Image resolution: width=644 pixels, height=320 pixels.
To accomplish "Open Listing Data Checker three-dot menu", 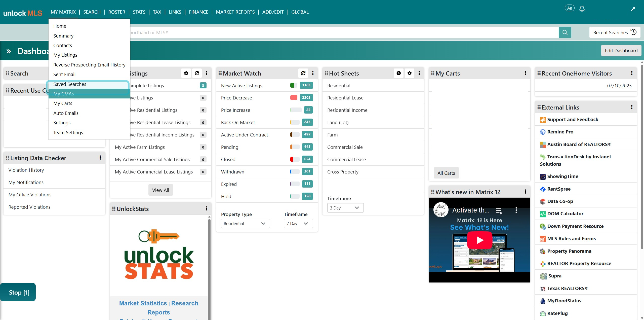I will coord(100,158).
